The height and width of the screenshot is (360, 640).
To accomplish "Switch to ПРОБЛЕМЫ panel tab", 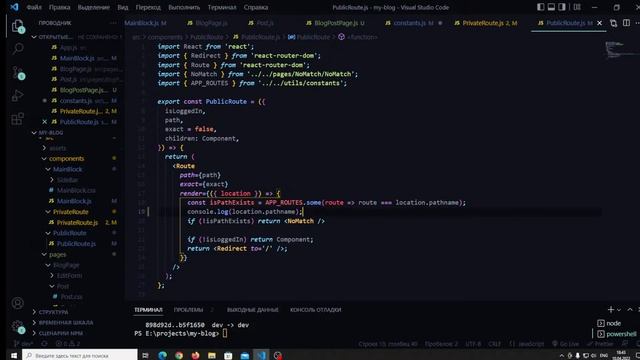I will (188, 310).
